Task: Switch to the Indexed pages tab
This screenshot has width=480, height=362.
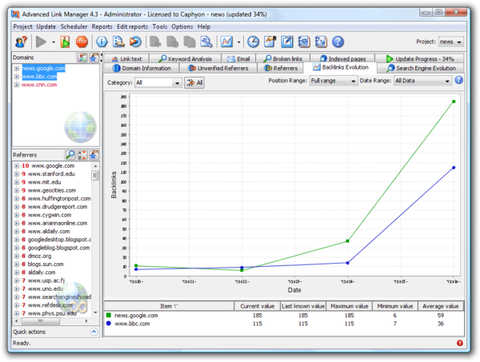Action: 343,59
